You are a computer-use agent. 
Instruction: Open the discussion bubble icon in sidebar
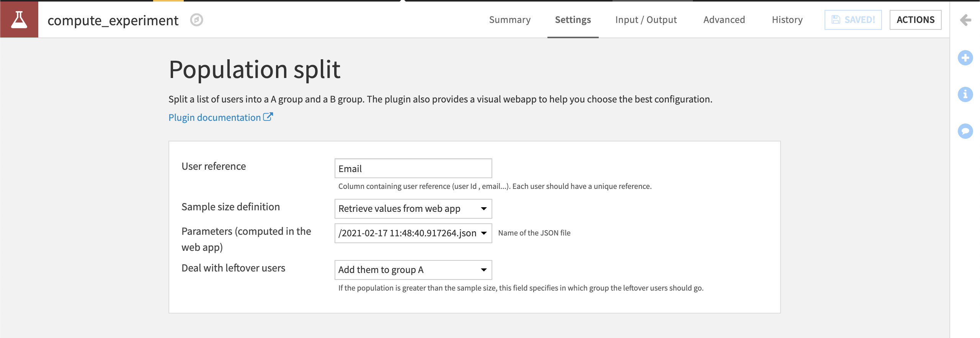point(965,131)
